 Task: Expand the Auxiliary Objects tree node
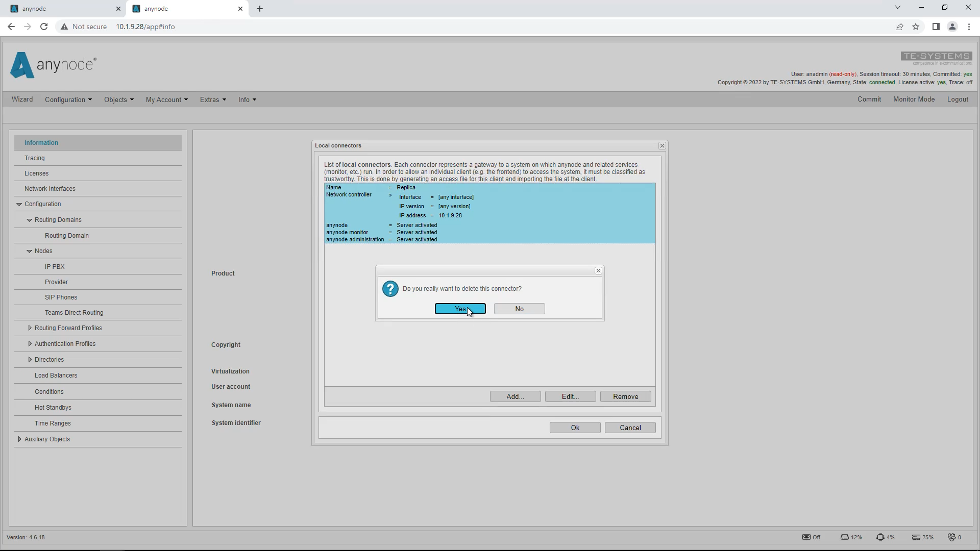coord(19,439)
